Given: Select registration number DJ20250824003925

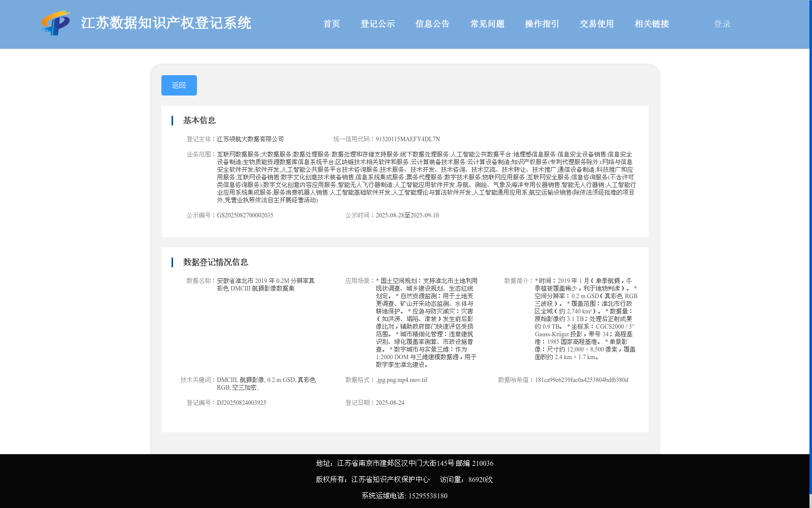Looking at the screenshot, I should point(242,403).
